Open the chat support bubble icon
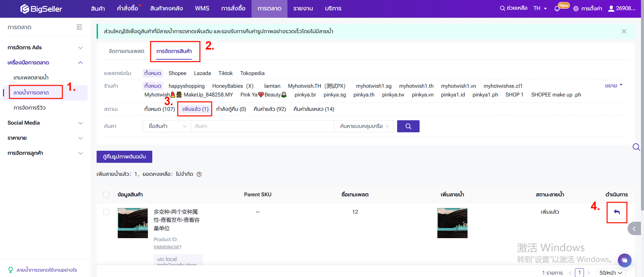Image resolution: width=644 pixels, height=277 pixels. tap(624, 260)
